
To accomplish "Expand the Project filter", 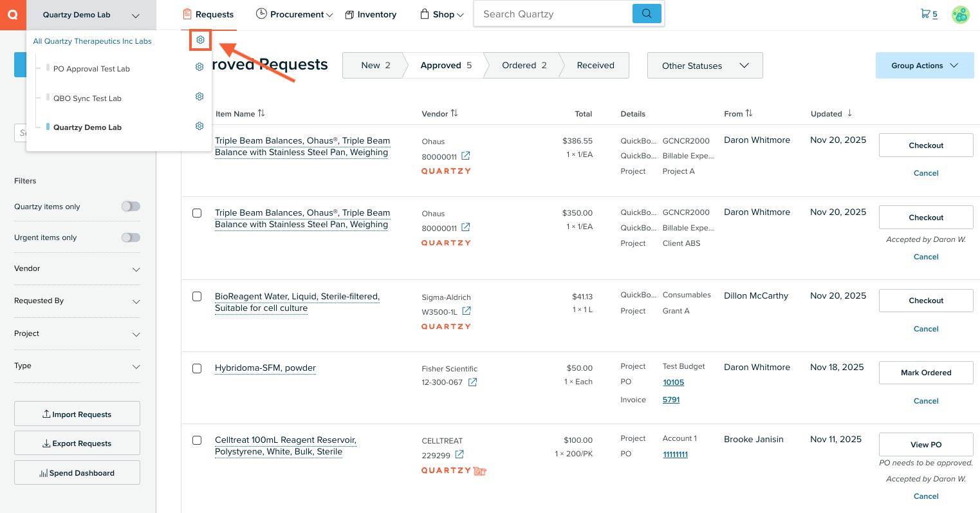I will click(x=77, y=333).
